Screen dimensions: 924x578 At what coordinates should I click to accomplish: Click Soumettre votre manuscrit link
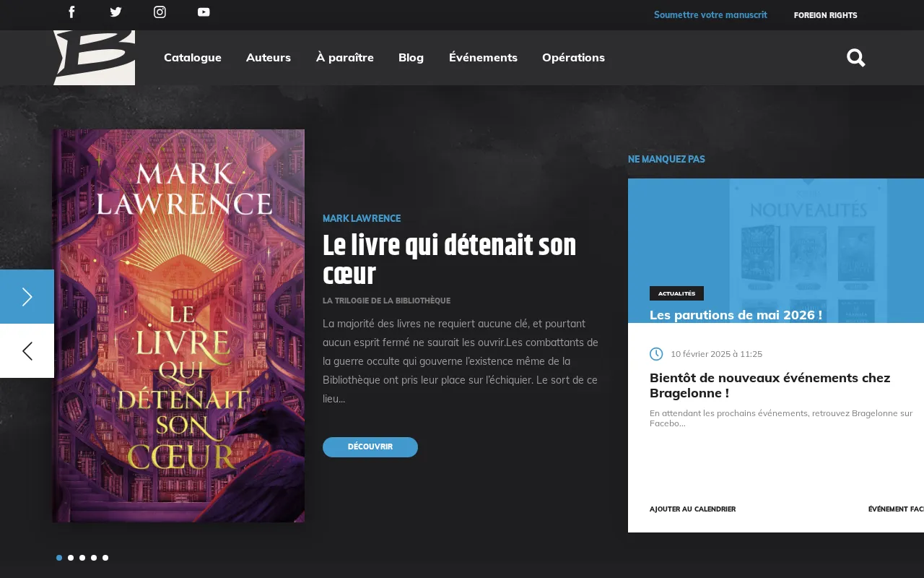710,15
